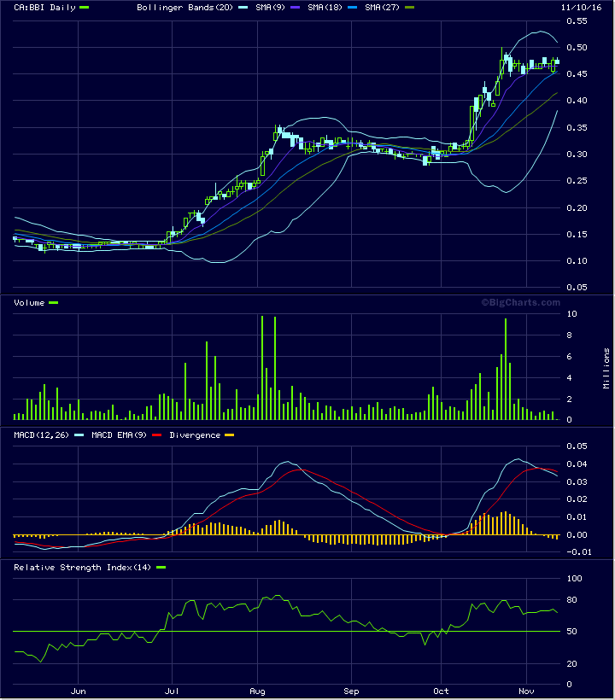615x700 pixels.
Task: Click the 0.55 price axis label
Action: (x=577, y=21)
